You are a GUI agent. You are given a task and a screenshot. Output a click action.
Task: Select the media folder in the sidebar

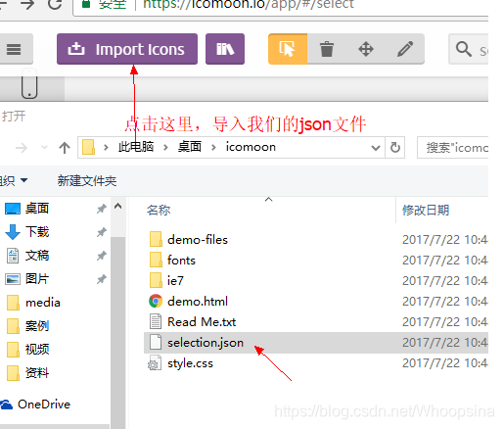pyautogui.click(x=43, y=303)
